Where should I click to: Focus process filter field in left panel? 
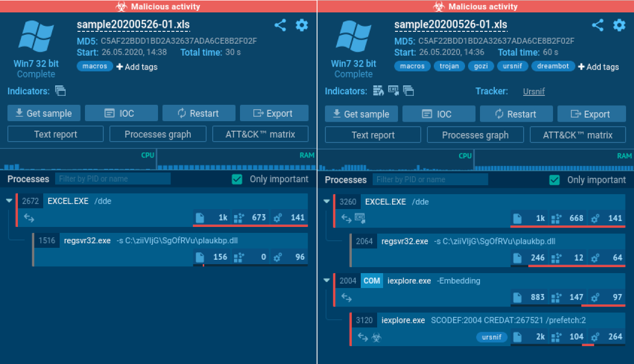tap(113, 179)
